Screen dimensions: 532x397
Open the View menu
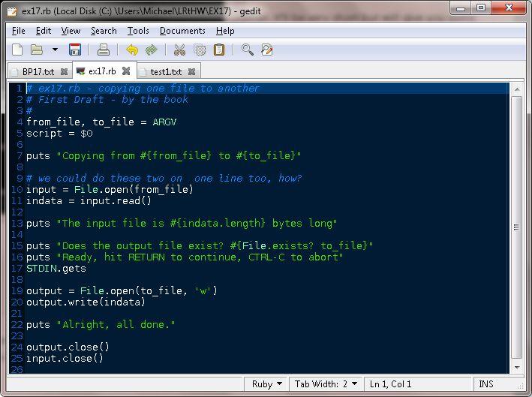click(x=71, y=31)
